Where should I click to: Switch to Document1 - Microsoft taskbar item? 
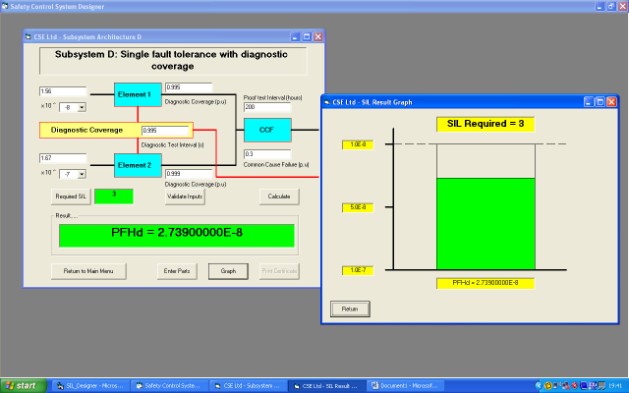406,386
